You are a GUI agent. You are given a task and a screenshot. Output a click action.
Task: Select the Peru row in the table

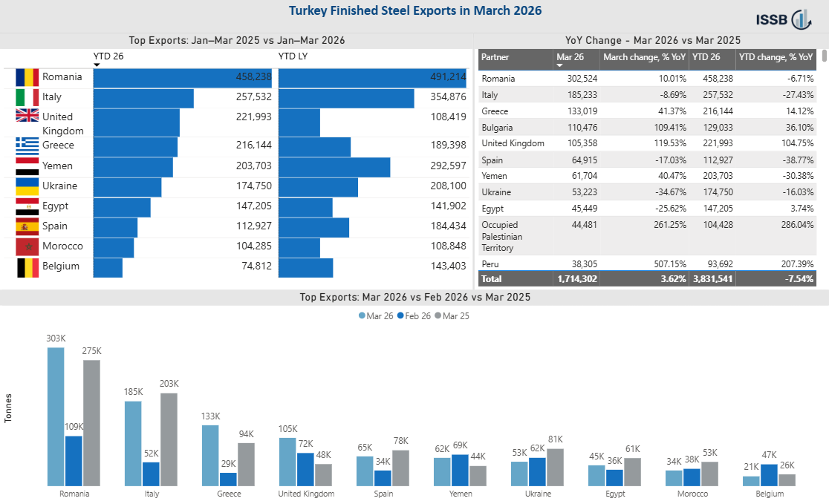pos(647,264)
